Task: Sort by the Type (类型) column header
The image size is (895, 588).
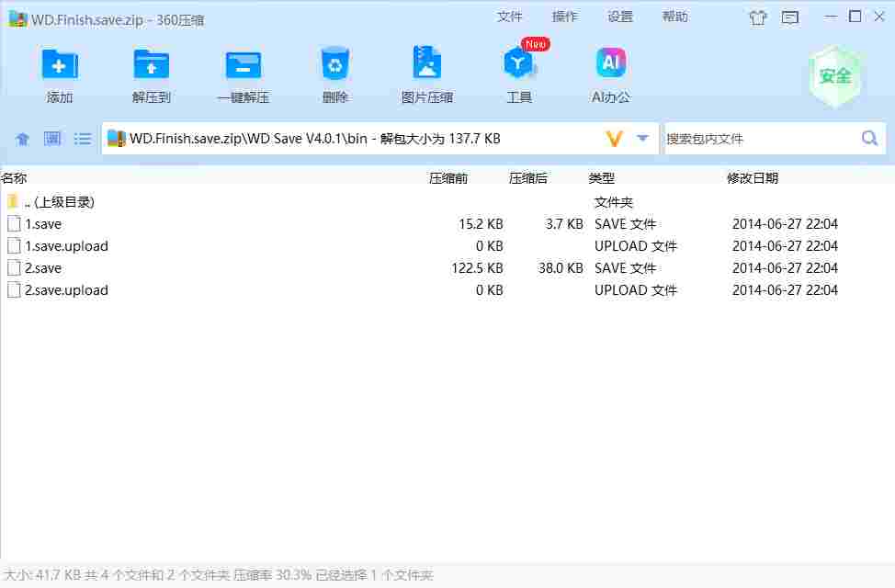Action: (602, 178)
